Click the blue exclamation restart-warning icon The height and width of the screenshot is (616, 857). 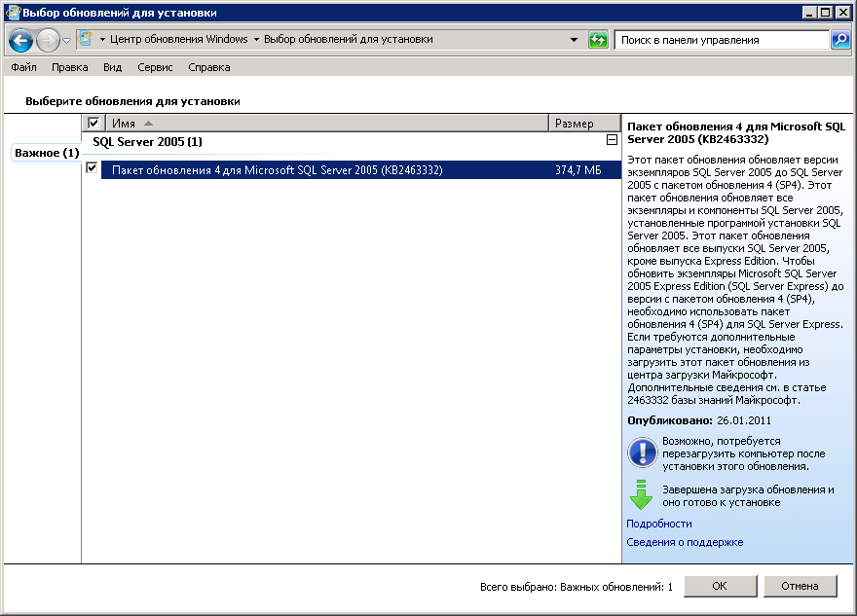coord(642,453)
